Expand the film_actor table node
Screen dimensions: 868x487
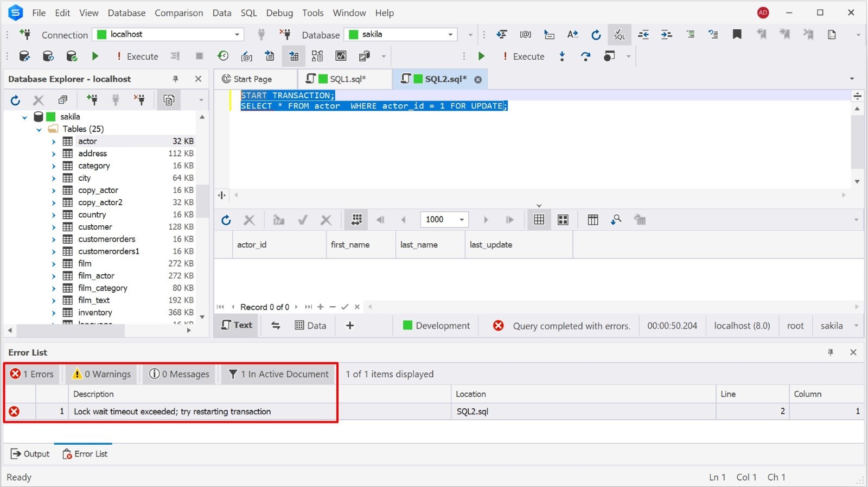pos(54,276)
